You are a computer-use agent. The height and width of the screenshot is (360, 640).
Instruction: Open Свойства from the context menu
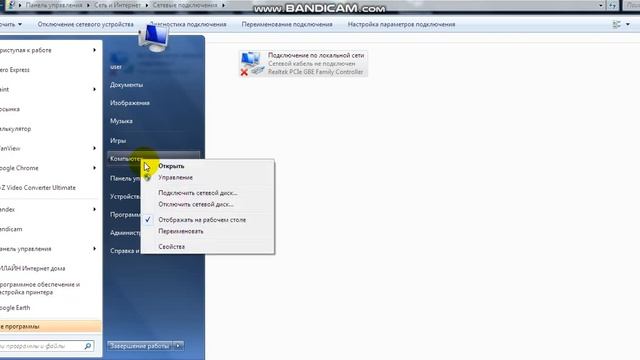(171, 247)
